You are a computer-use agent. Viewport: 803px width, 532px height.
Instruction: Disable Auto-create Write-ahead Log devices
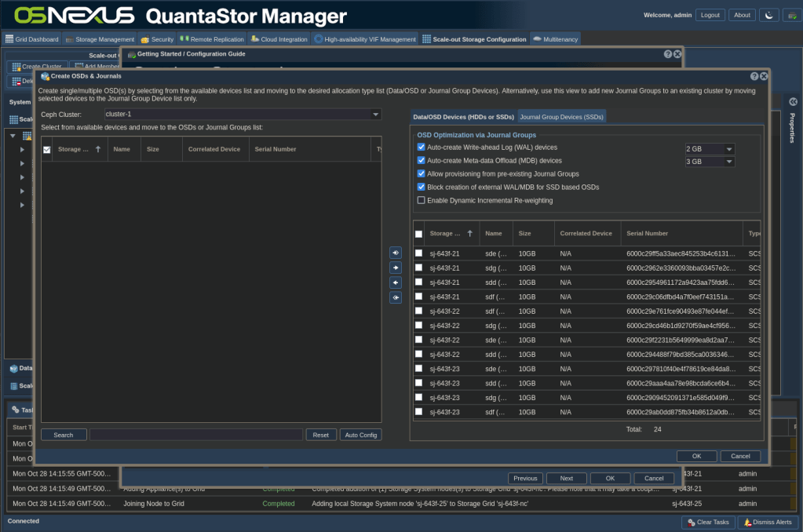click(422, 148)
